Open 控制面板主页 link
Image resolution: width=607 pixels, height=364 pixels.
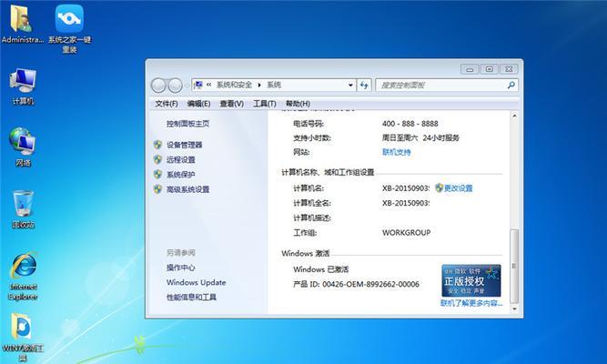tap(187, 124)
